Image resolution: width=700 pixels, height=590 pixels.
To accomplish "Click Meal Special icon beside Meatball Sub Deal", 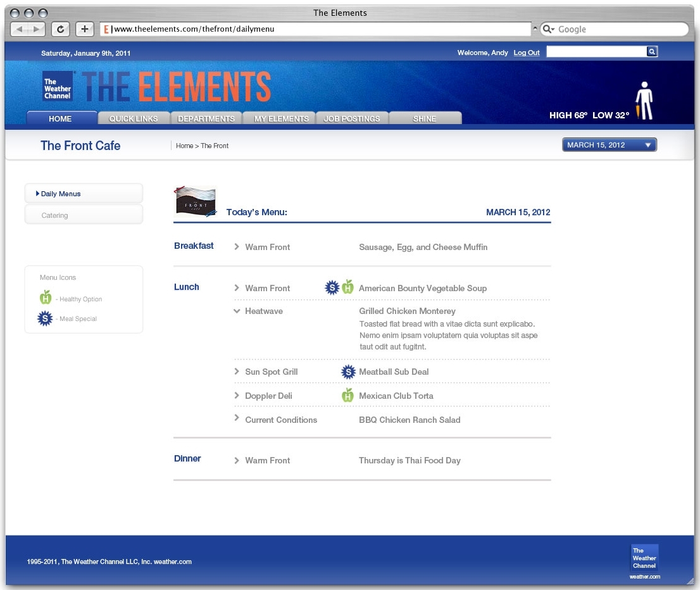I will [348, 372].
